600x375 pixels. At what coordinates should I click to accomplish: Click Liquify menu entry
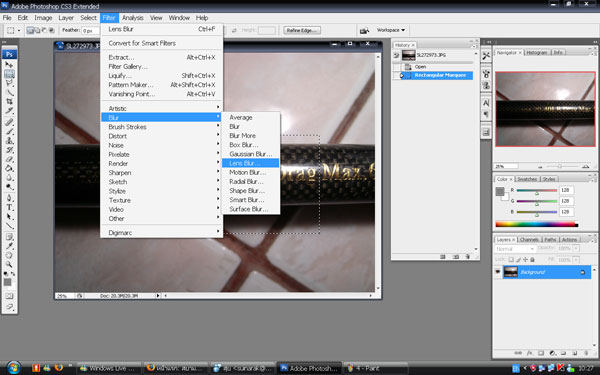pos(161,75)
